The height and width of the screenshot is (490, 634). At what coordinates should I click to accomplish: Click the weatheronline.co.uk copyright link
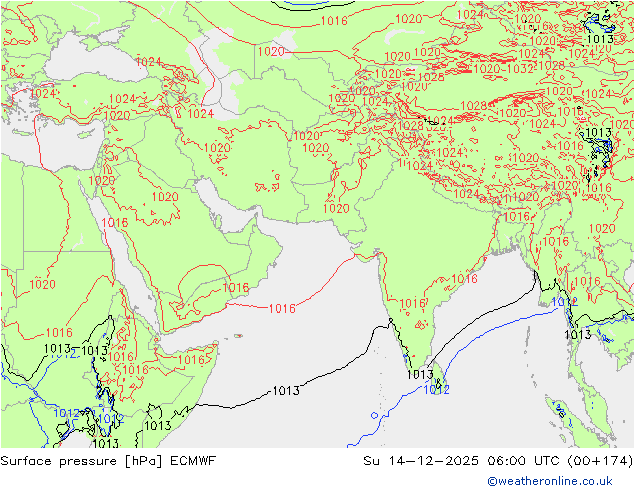(x=550, y=481)
